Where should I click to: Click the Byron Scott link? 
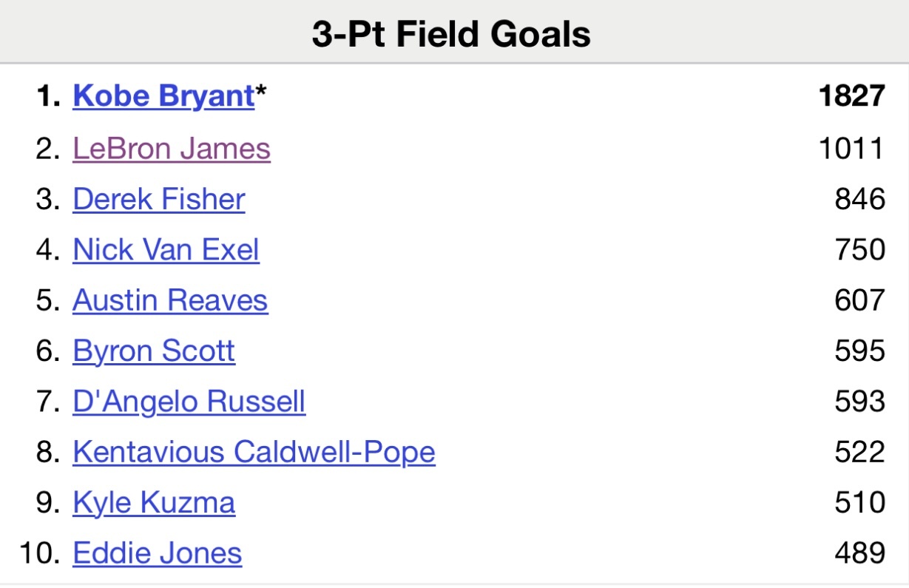pos(154,351)
